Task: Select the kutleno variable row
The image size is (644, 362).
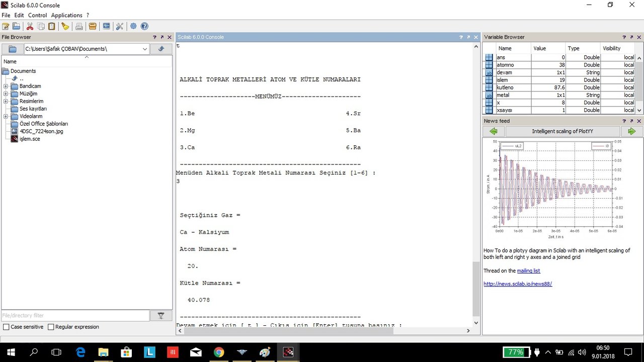Action: pyautogui.click(x=559, y=87)
